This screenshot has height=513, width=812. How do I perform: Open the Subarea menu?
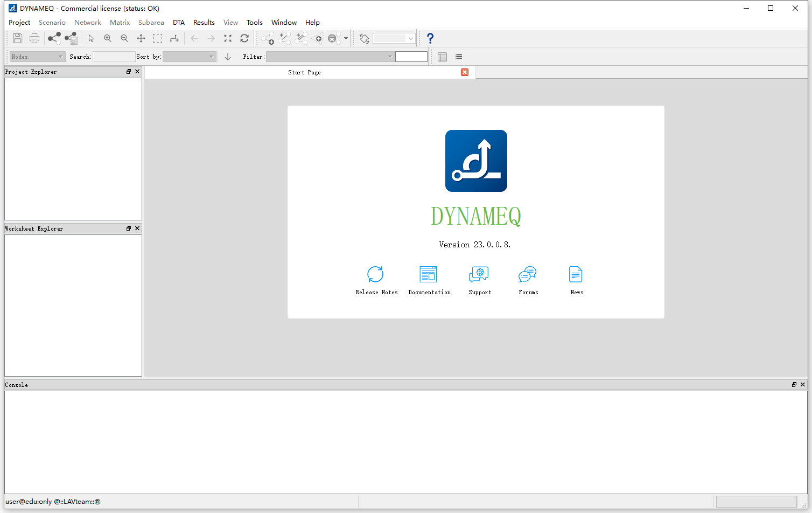point(151,22)
